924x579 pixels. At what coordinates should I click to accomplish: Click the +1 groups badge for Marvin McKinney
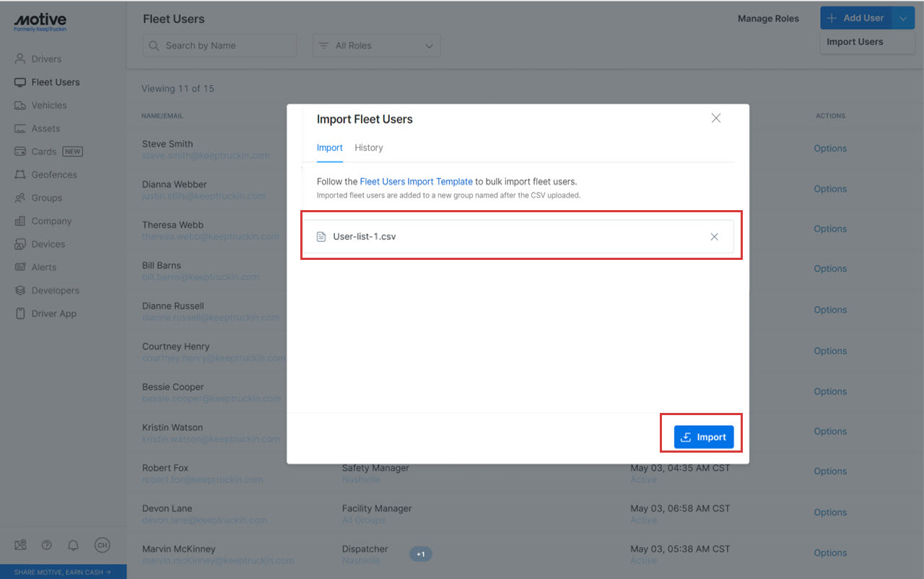tap(421, 554)
